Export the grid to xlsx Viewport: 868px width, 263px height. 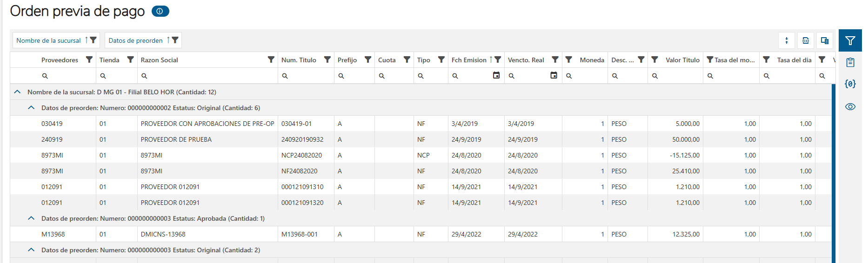click(x=806, y=40)
